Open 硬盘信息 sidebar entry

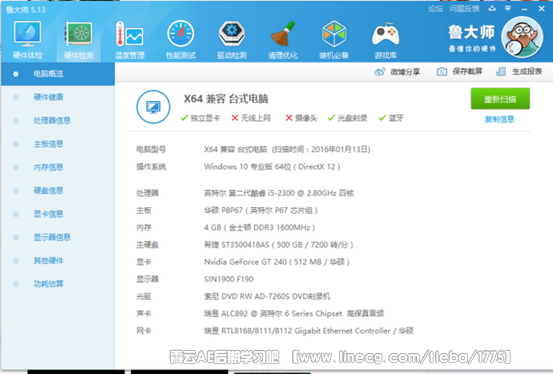pyautogui.click(x=48, y=191)
